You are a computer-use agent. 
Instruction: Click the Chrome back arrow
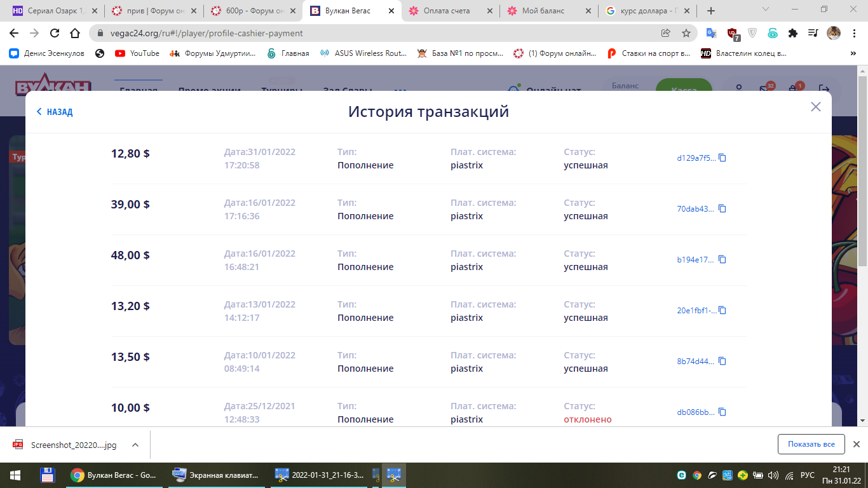click(14, 33)
